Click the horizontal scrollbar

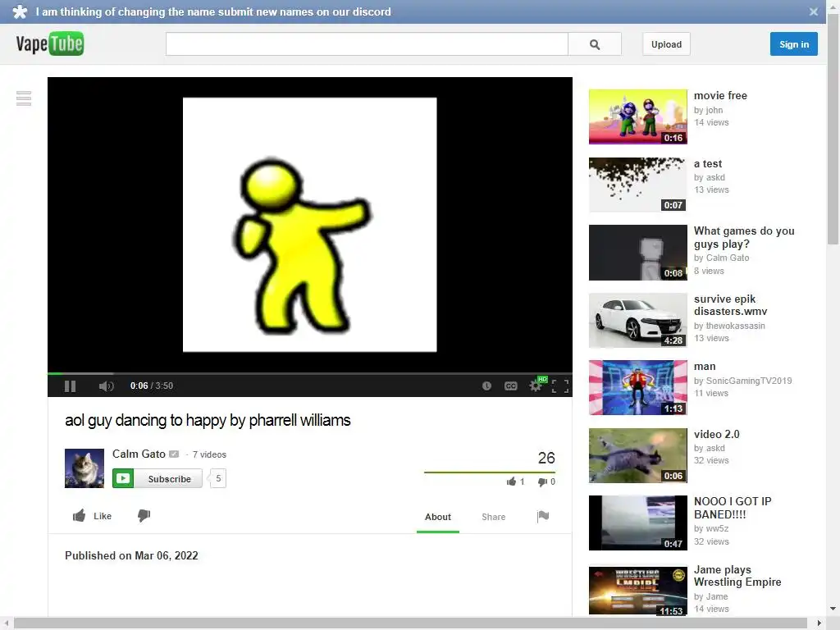[x=410, y=623]
